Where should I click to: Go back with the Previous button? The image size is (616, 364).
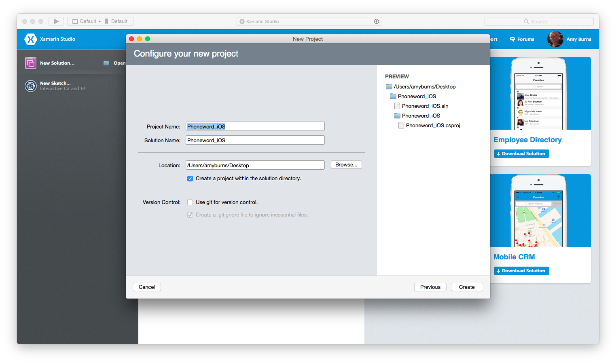coord(430,287)
